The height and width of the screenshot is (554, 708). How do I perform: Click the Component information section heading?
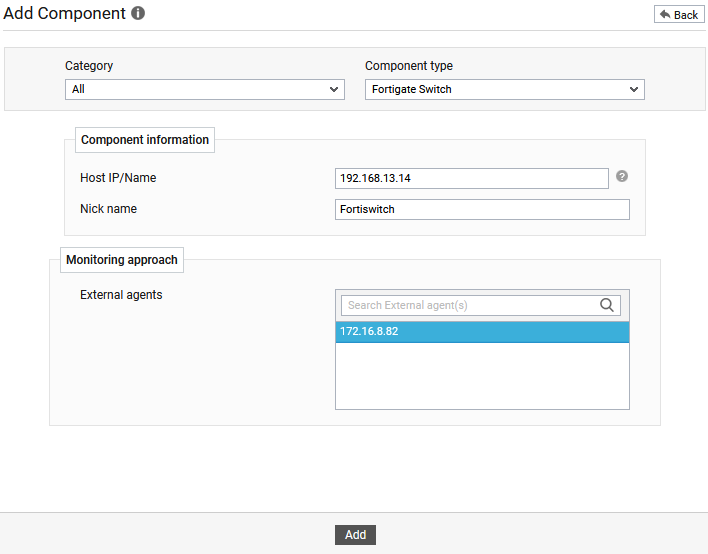144,140
